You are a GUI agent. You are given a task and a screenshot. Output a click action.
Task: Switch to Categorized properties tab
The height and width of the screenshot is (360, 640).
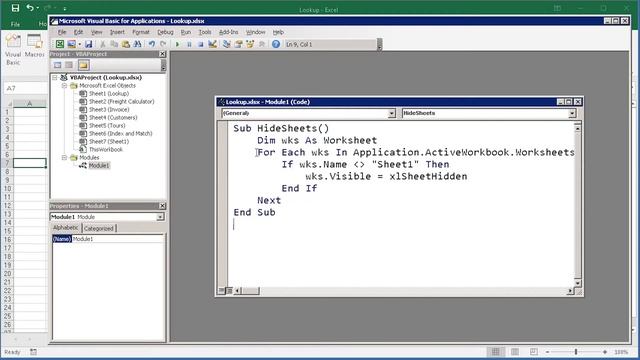point(99,228)
